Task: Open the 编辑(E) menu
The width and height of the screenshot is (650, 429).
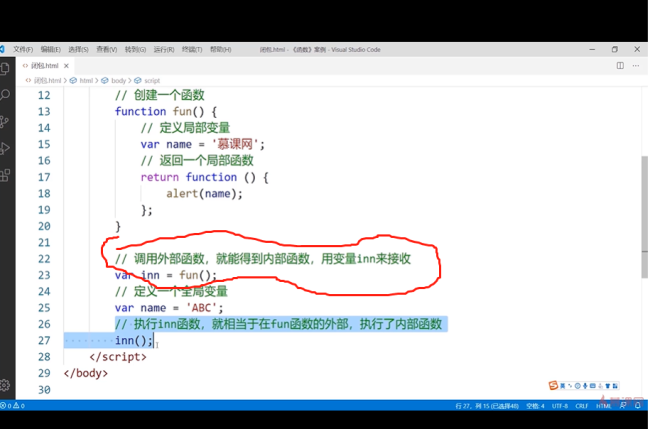Action: coord(51,49)
